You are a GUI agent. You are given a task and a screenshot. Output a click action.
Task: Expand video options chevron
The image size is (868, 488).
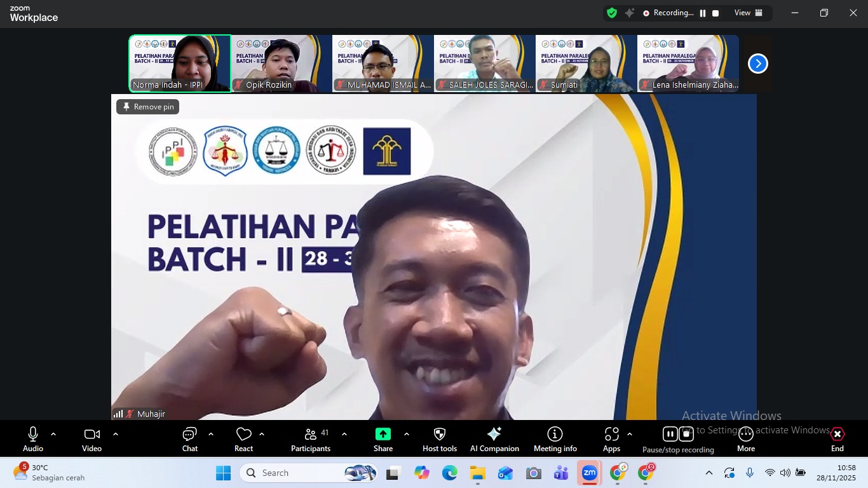116,435
